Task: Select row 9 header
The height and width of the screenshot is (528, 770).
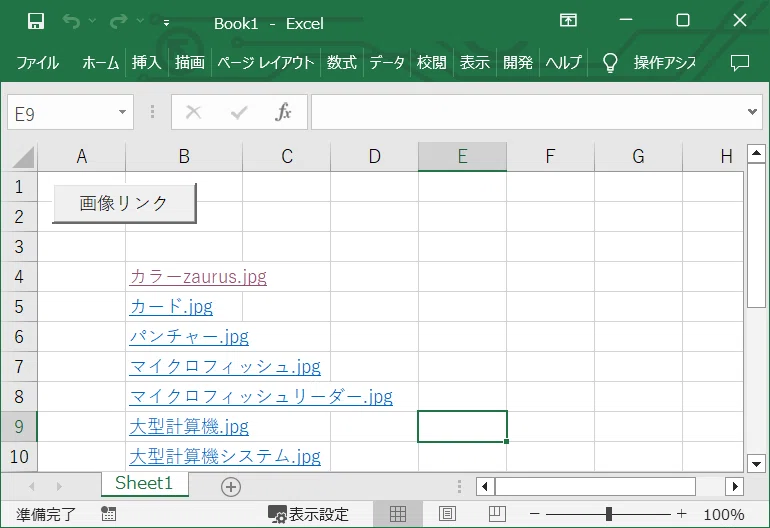Action: (19, 426)
